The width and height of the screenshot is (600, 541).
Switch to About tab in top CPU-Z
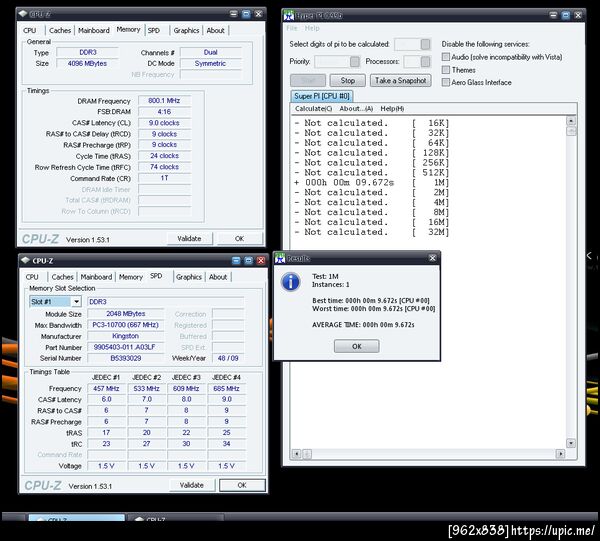click(x=215, y=31)
